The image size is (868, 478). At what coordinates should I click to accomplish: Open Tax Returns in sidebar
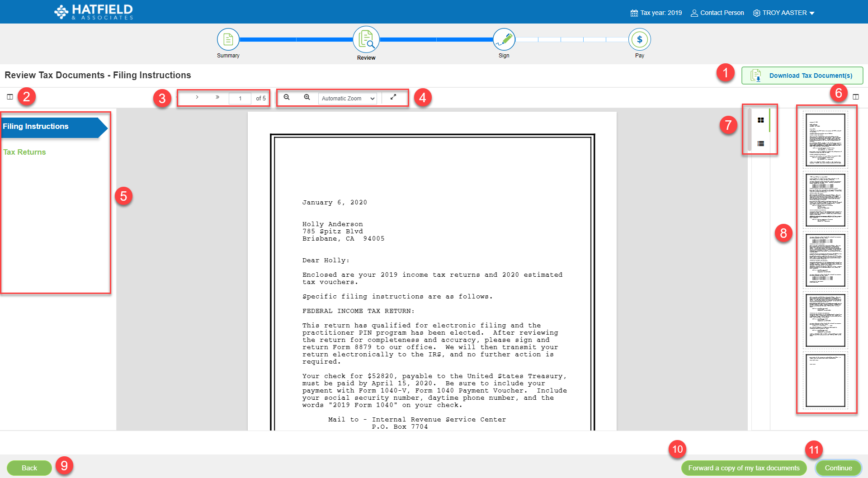tap(24, 152)
